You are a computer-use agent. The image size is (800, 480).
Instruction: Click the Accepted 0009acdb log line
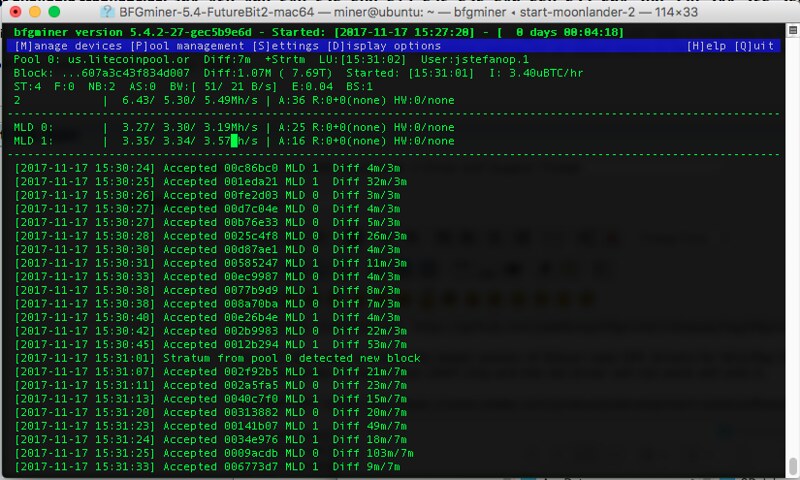point(214,453)
